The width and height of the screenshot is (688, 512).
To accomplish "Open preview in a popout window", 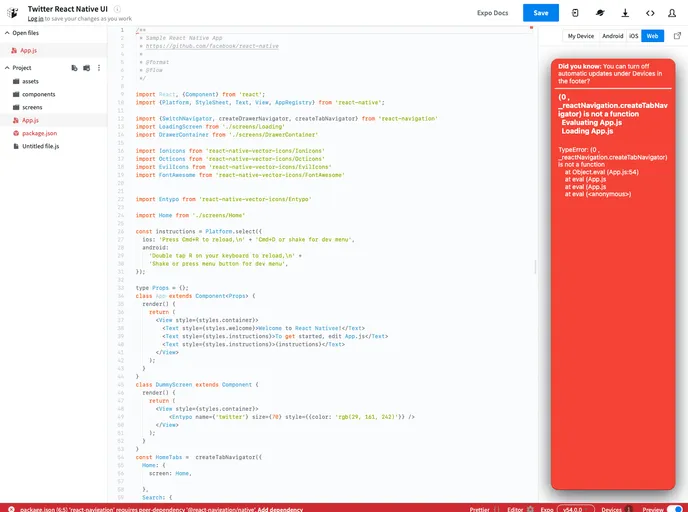I will [x=677, y=36].
